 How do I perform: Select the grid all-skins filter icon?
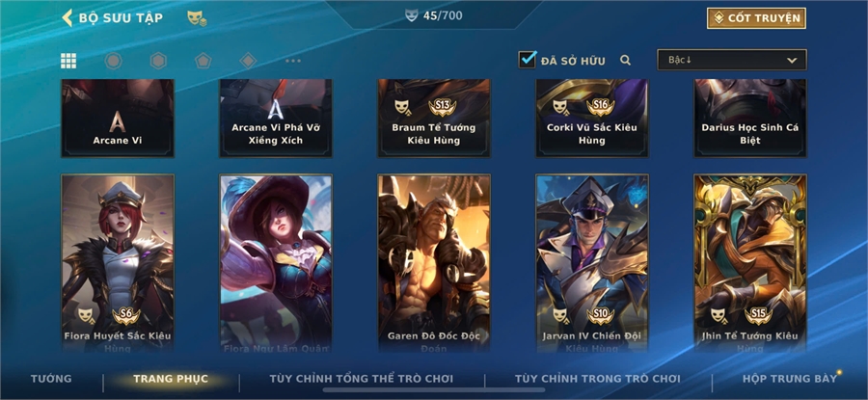68,61
